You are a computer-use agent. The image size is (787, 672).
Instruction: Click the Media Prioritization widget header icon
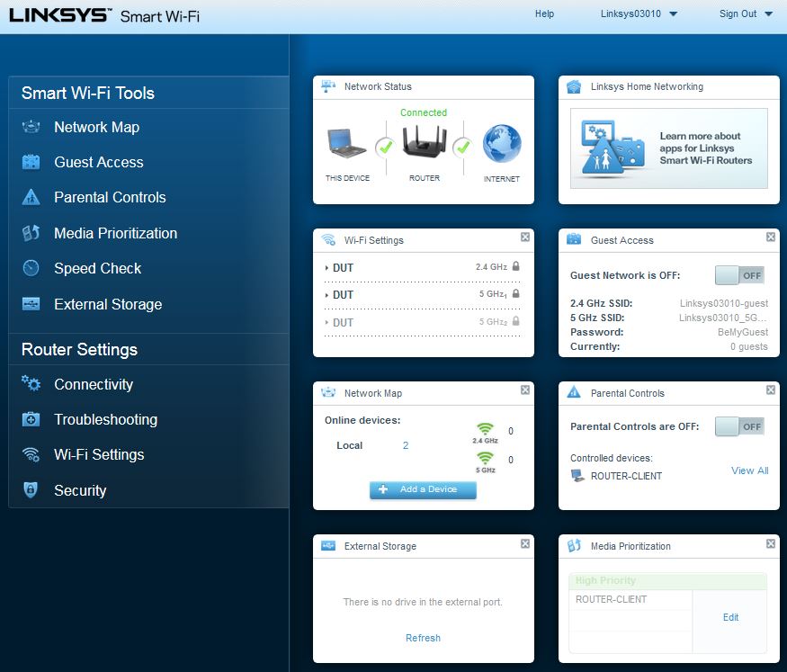pyautogui.click(x=574, y=545)
